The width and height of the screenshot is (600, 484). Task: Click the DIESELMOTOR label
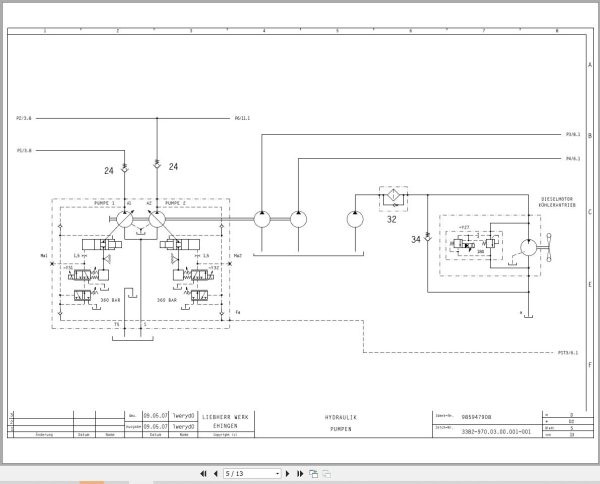tap(557, 199)
